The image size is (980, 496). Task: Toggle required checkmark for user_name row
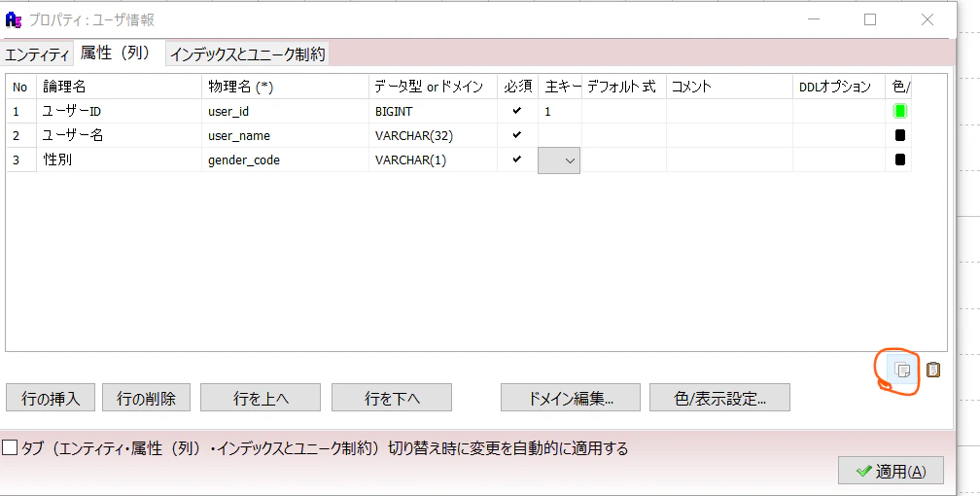tap(517, 135)
